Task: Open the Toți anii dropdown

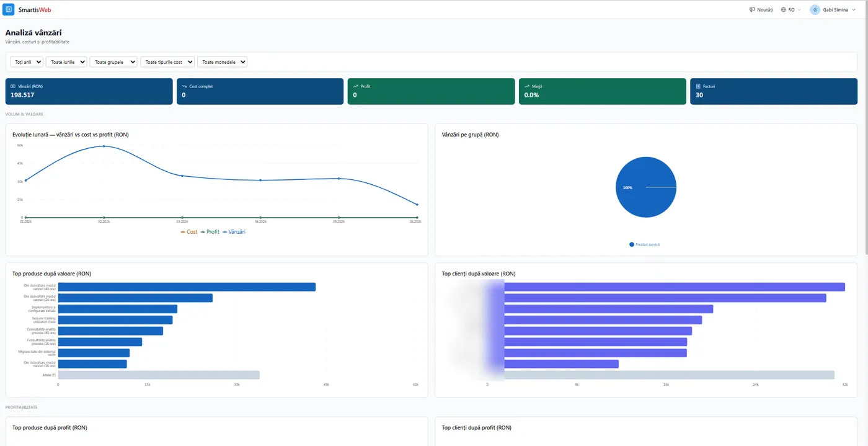Action: click(x=27, y=62)
